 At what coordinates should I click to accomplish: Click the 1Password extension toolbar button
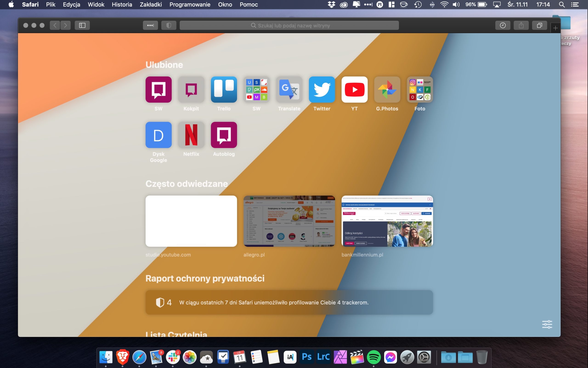tap(150, 25)
